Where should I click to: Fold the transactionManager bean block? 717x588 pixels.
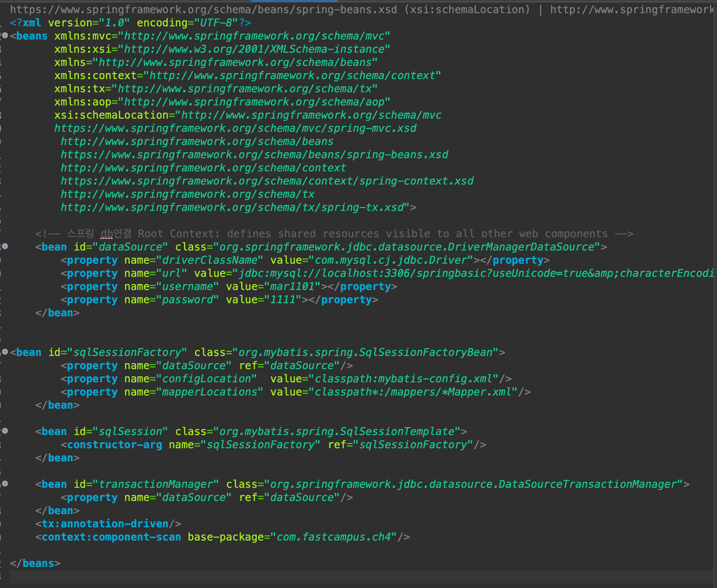click(x=5, y=483)
